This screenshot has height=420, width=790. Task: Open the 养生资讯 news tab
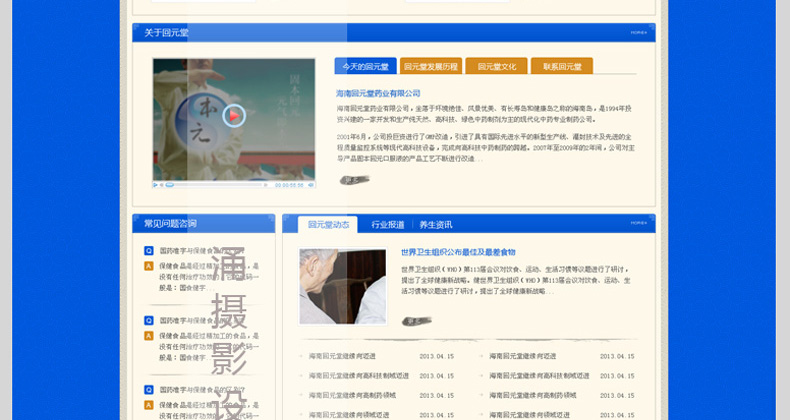tap(436, 225)
